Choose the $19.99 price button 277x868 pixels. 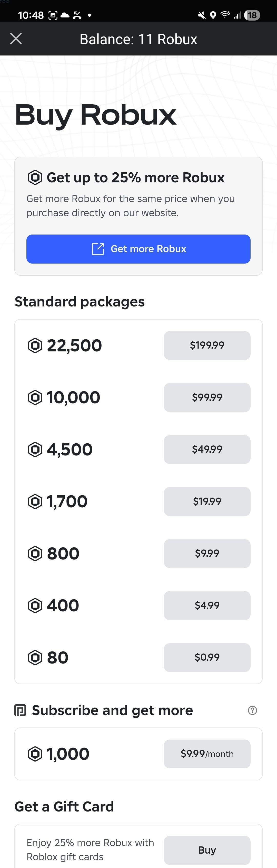pyautogui.click(x=207, y=501)
